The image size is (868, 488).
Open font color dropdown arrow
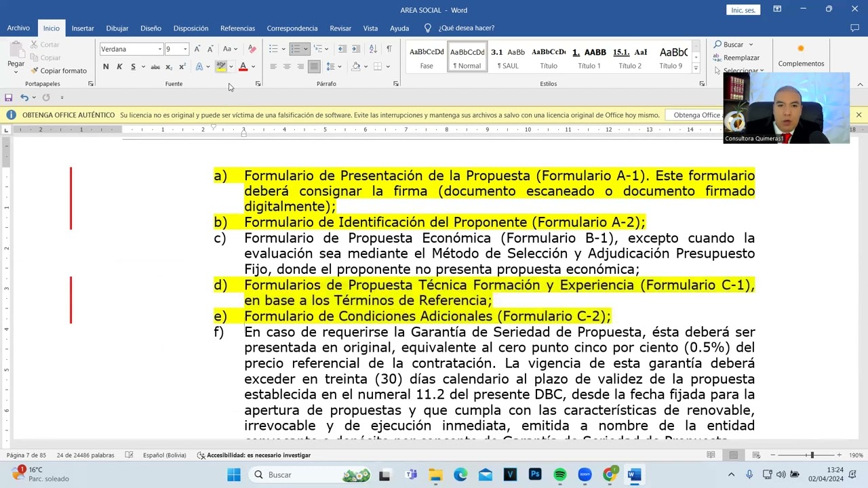[x=253, y=66]
